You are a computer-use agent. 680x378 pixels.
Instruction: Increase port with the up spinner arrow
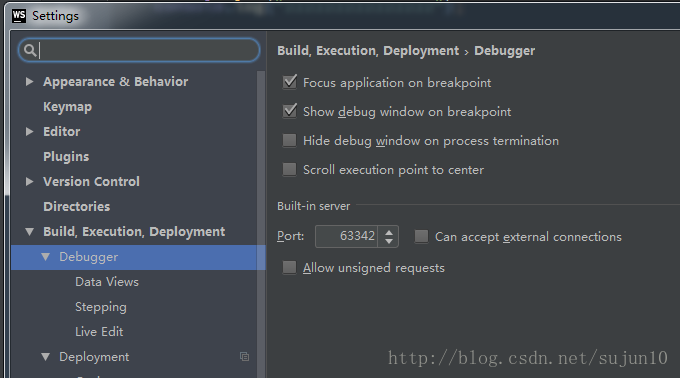pyautogui.click(x=389, y=232)
